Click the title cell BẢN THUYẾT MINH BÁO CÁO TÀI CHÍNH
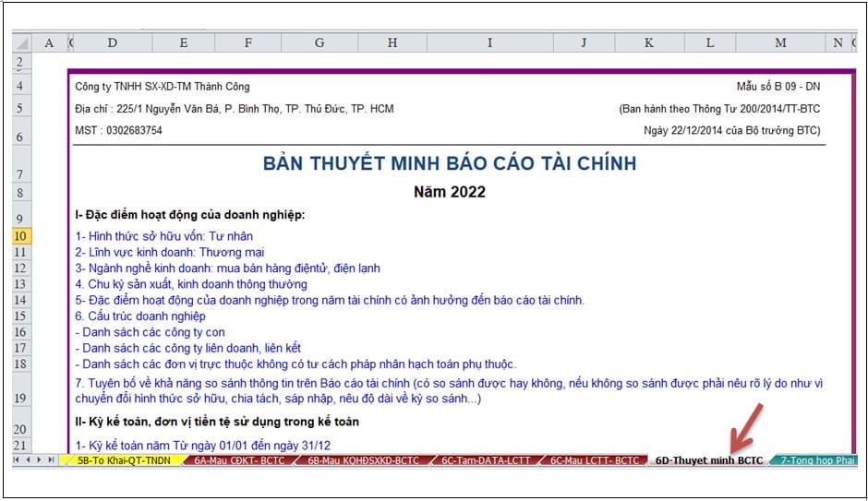 (449, 164)
